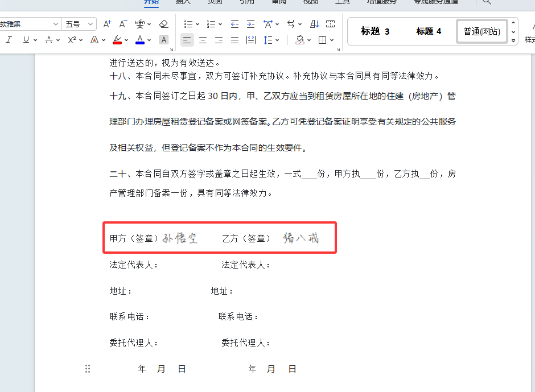Apply the 标题 4 style

[428, 31]
